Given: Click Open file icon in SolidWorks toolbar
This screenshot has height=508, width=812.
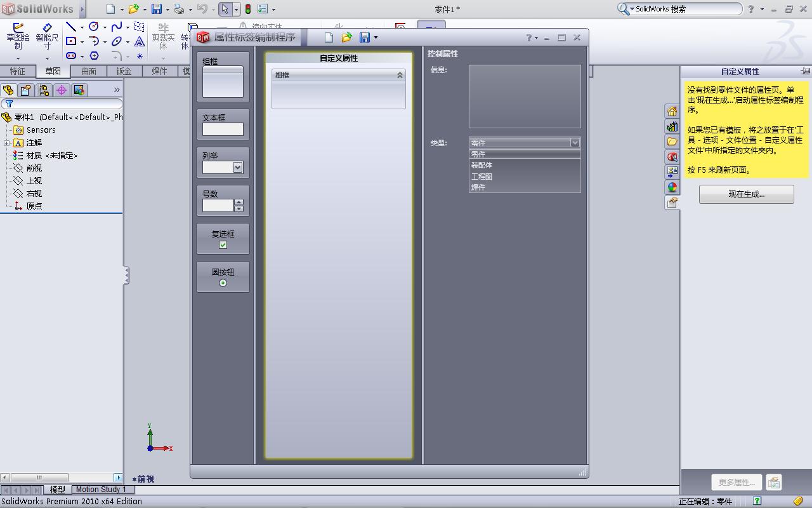Looking at the screenshot, I should tap(133, 9).
